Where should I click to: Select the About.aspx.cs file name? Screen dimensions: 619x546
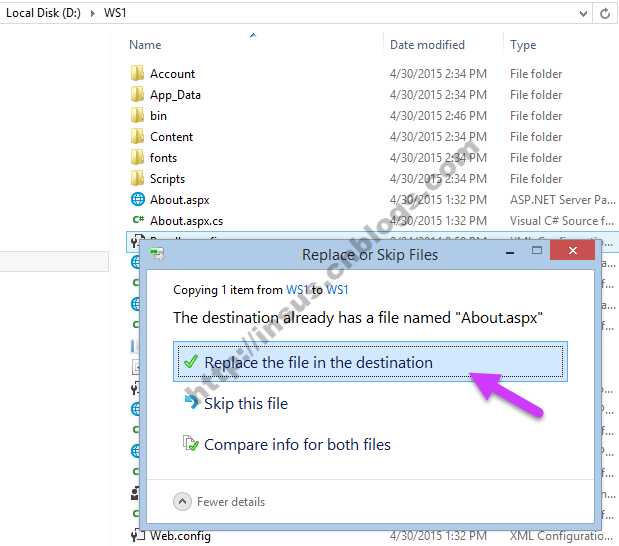click(186, 221)
